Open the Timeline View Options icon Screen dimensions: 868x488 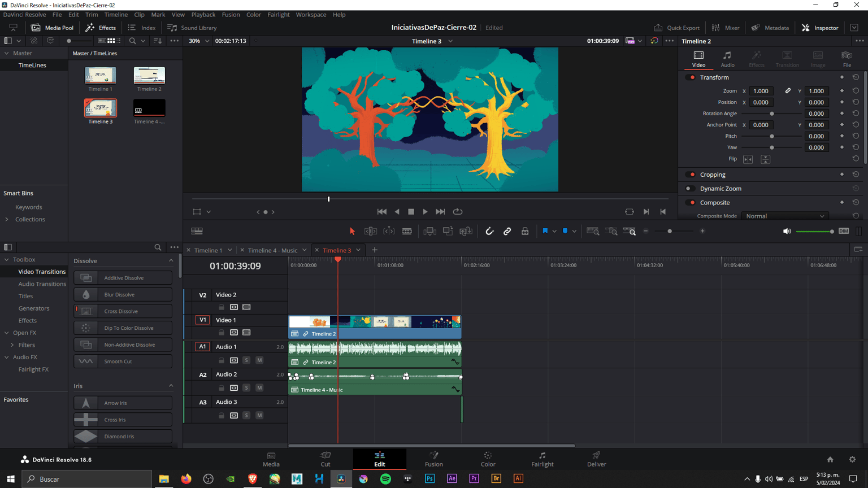pyautogui.click(x=197, y=231)
